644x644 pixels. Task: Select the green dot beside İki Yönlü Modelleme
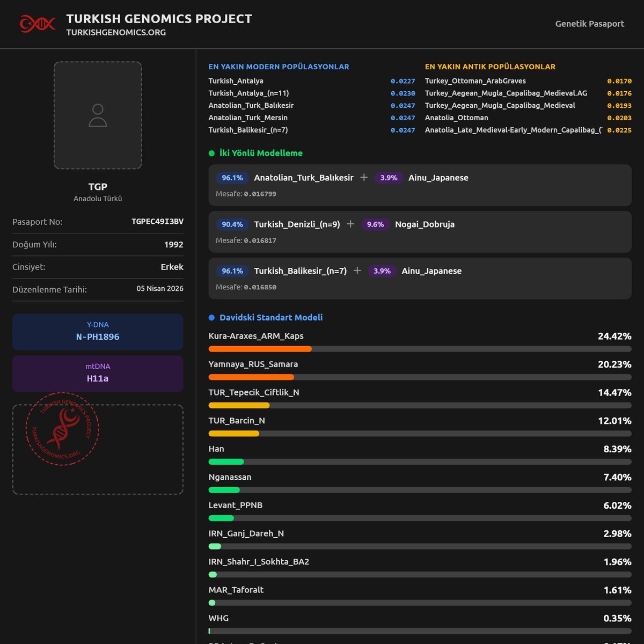click(x=211, y=153)
